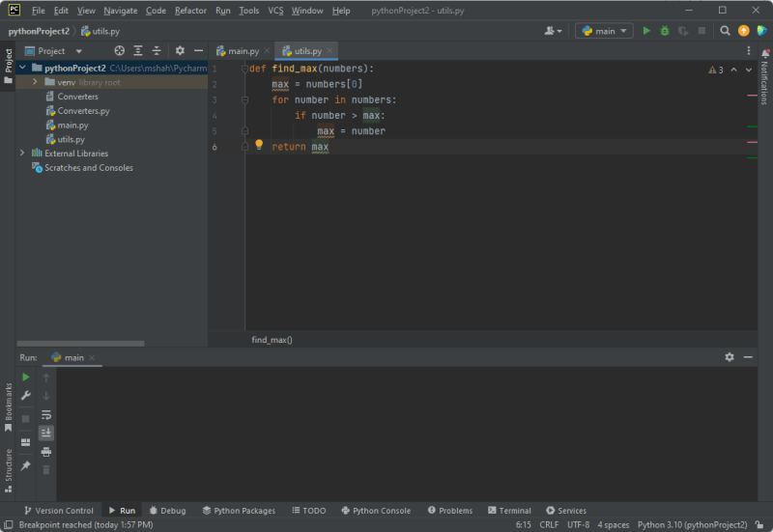
Task: Open the Terminal tool window
Action: point(510,511)
